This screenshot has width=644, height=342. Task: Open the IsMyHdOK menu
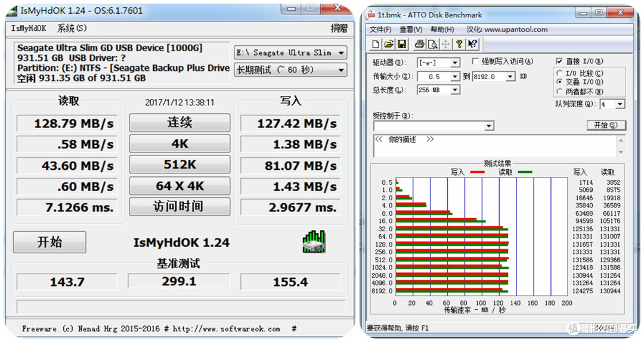pyautogui.click(x=29, y=29)
